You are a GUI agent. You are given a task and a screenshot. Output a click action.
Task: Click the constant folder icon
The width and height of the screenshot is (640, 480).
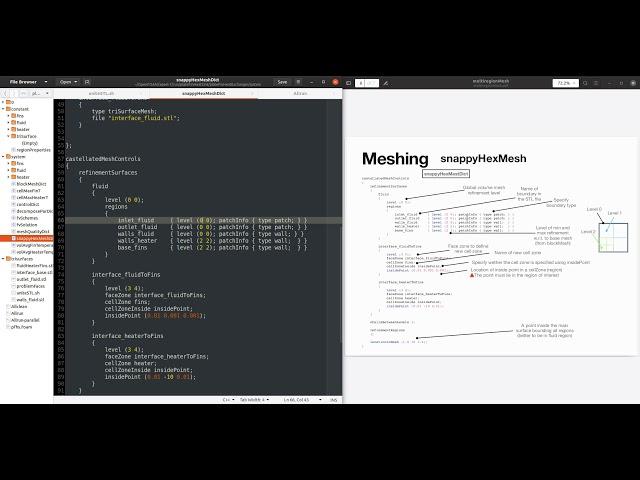coord(8,109)
